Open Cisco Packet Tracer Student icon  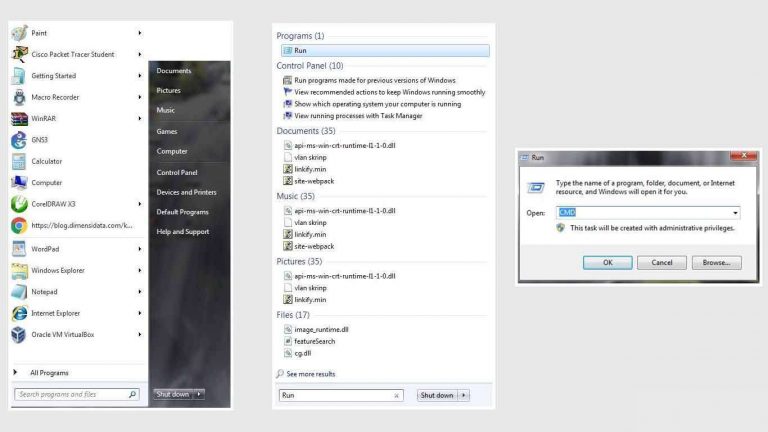pos(19,54)
